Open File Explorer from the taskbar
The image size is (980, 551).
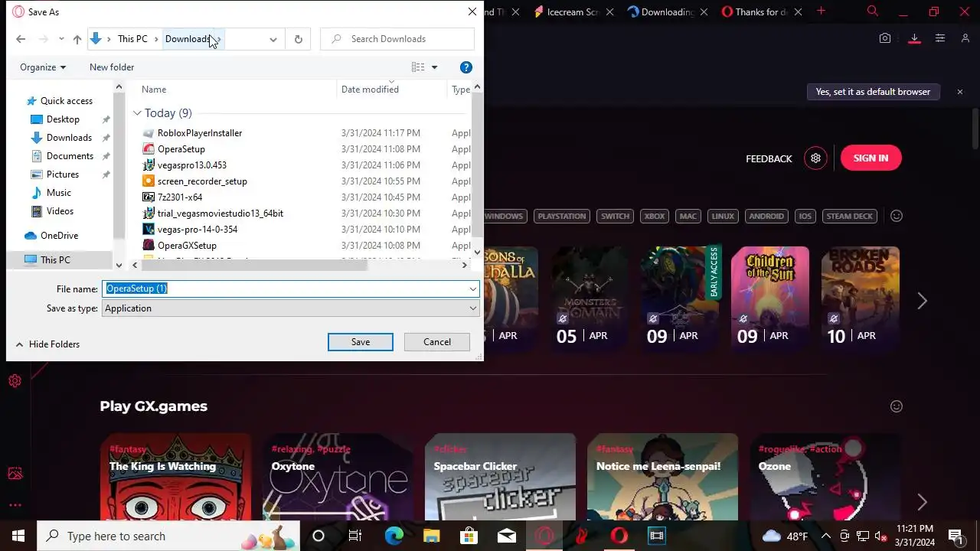coord(431,536)
